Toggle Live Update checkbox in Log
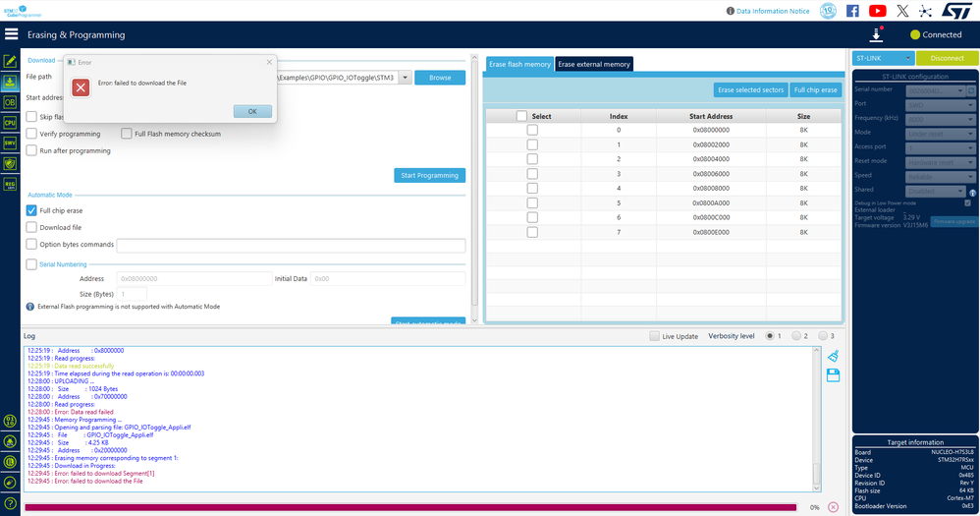The width and height of the screenshot is (980, 516). (x=654, y=336)
